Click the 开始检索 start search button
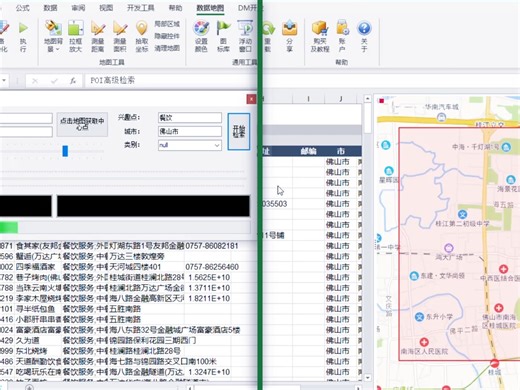 click(239, 131)
